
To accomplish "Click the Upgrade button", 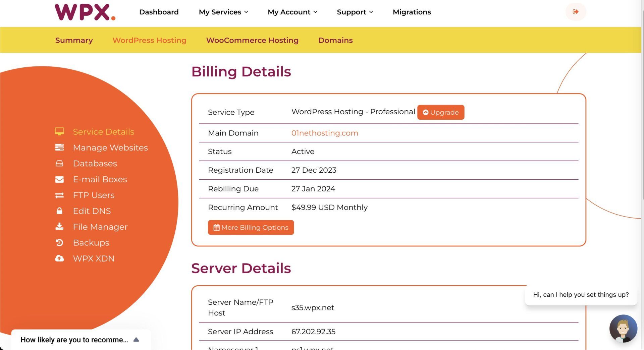I will tap(441, 112).
